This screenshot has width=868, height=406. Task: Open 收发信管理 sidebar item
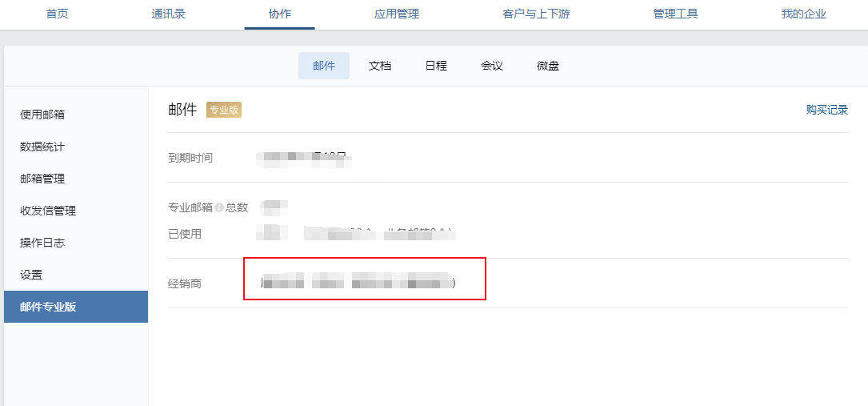[x=48, y=211]
